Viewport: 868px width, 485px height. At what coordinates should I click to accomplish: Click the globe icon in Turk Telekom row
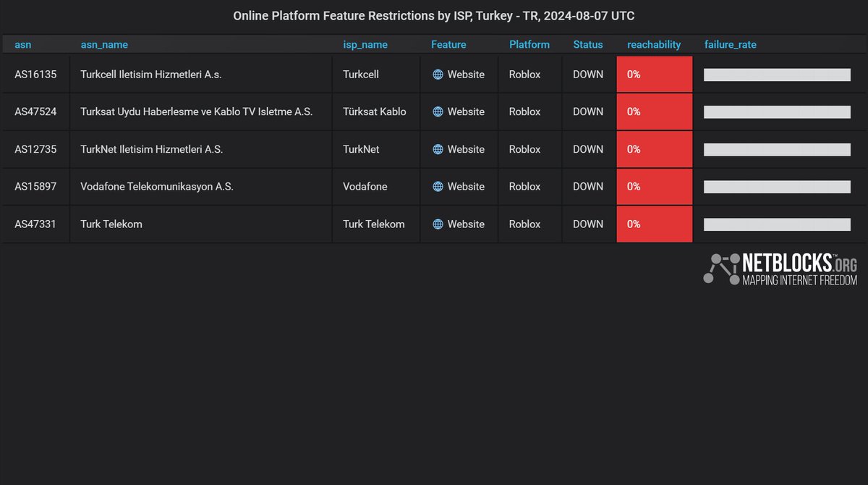tap(438, 224)
